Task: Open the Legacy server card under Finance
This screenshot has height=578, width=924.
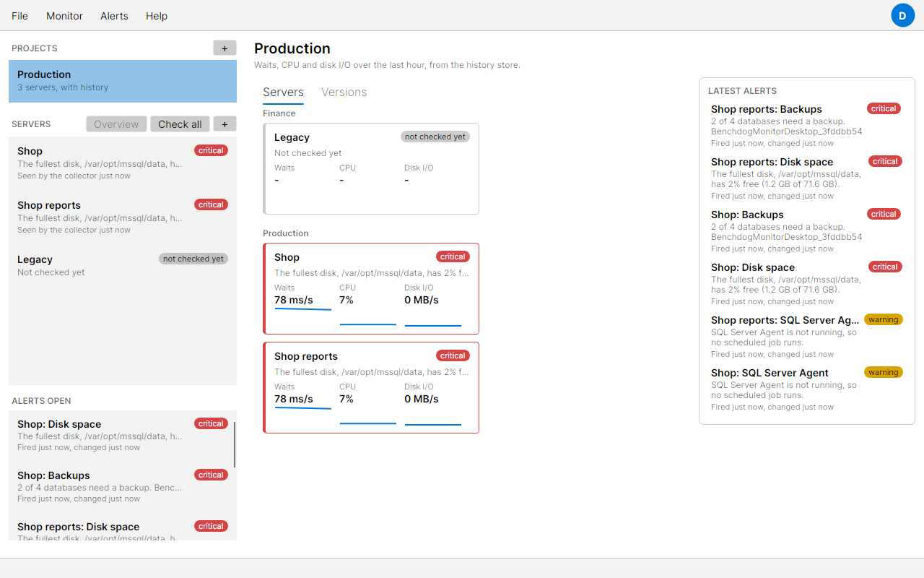Action: click(x=371, y=168)
